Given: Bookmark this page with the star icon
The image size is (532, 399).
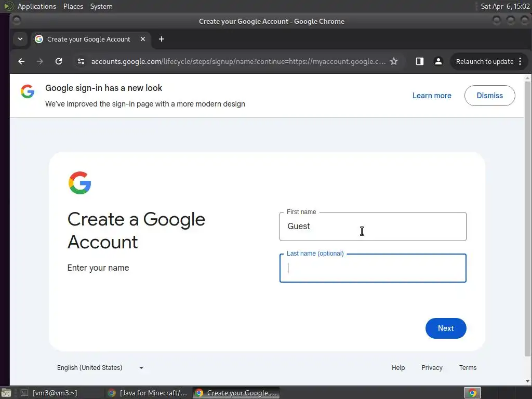Looking at the screenshot, I should click(x=394, y=61).
